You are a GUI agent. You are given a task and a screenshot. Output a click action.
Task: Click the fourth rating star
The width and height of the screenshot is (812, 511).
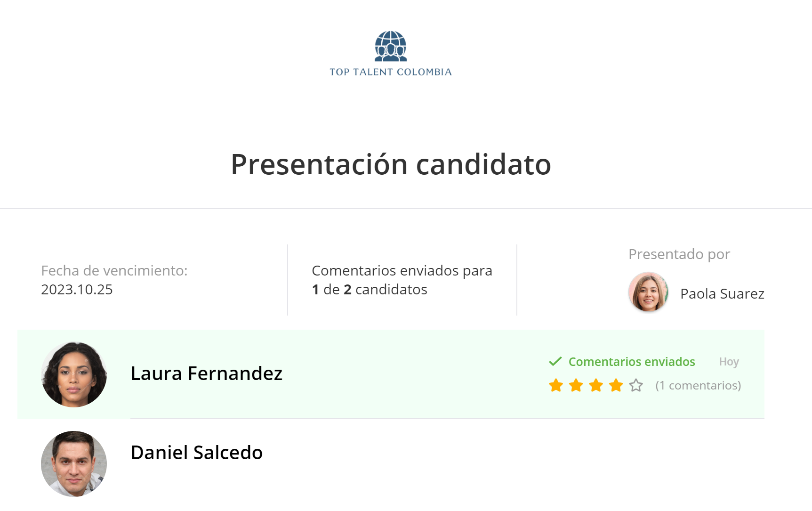[x=616, y=385]
